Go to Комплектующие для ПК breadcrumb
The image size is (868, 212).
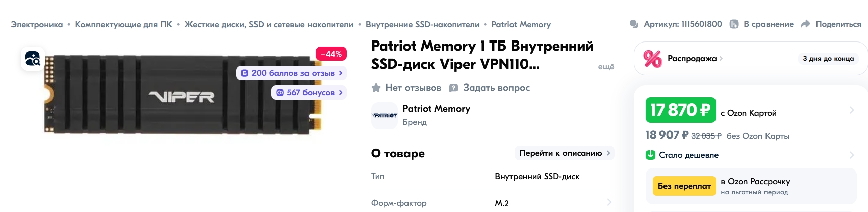click(124, 24)
